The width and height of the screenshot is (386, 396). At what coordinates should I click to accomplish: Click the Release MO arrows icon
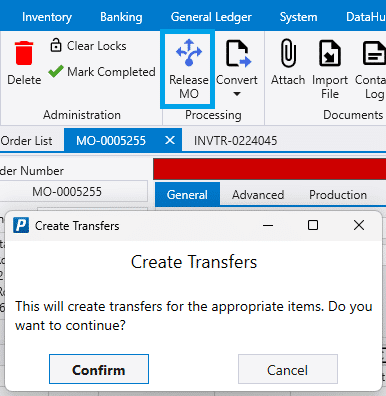click(189, 52)
